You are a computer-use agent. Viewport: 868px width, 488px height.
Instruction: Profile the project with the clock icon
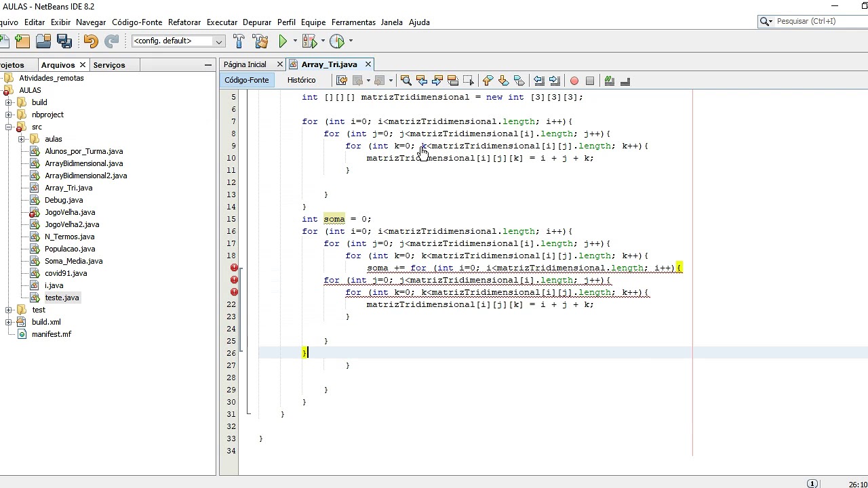pyautogui.click(x=337, y=41)
